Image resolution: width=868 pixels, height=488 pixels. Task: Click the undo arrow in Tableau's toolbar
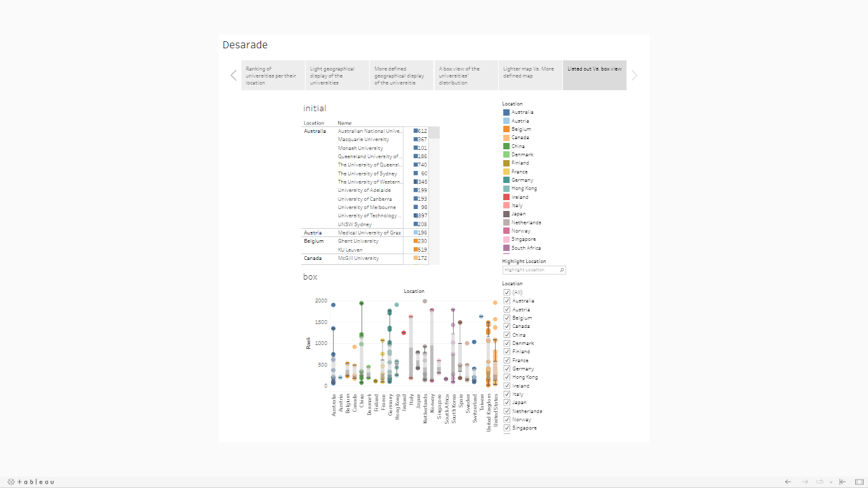(787, 482)
